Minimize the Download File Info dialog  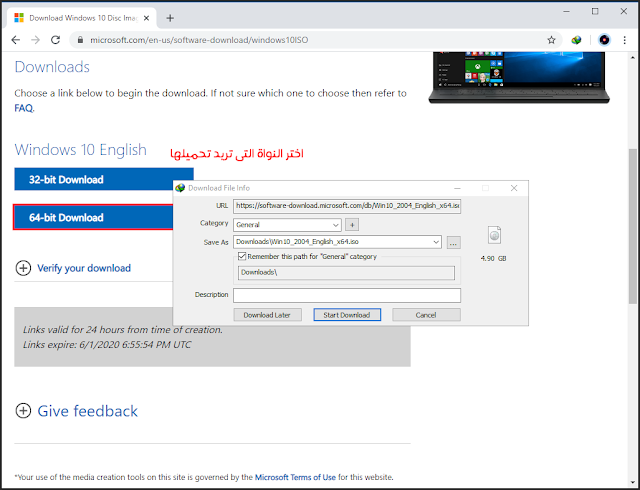457,188
